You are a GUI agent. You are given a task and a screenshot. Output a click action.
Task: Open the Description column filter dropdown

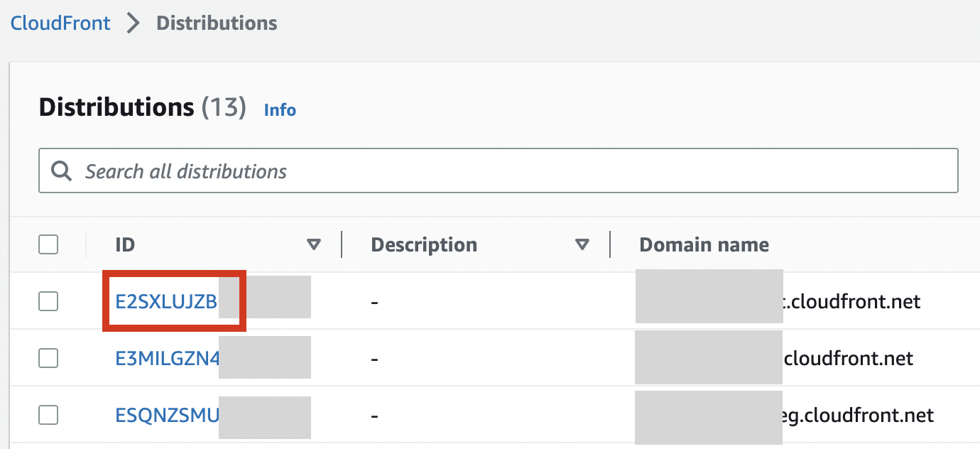click(x=582, y=244)
